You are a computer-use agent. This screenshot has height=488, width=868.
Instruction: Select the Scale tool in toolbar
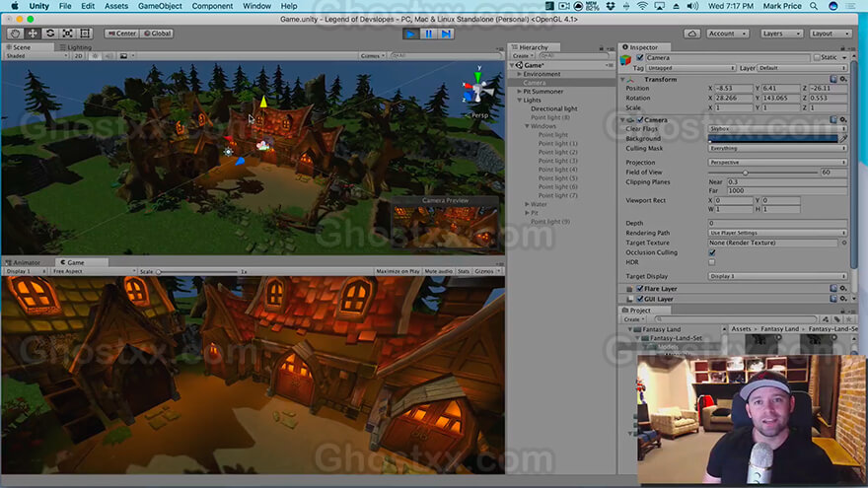[x=67, y=34]
